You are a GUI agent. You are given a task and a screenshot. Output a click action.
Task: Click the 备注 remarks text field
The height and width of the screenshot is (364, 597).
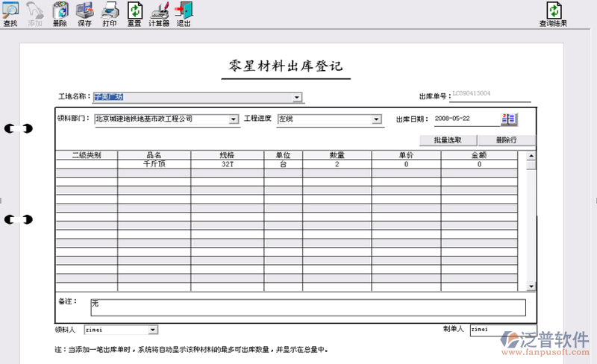[307, 307]
